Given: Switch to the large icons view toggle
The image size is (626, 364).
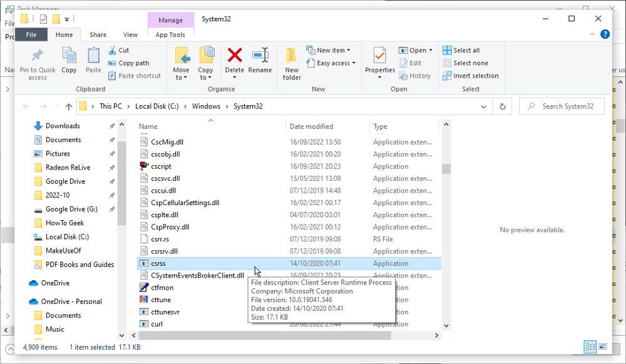Looking at the screenshot, I should click(x=603, y=346).
